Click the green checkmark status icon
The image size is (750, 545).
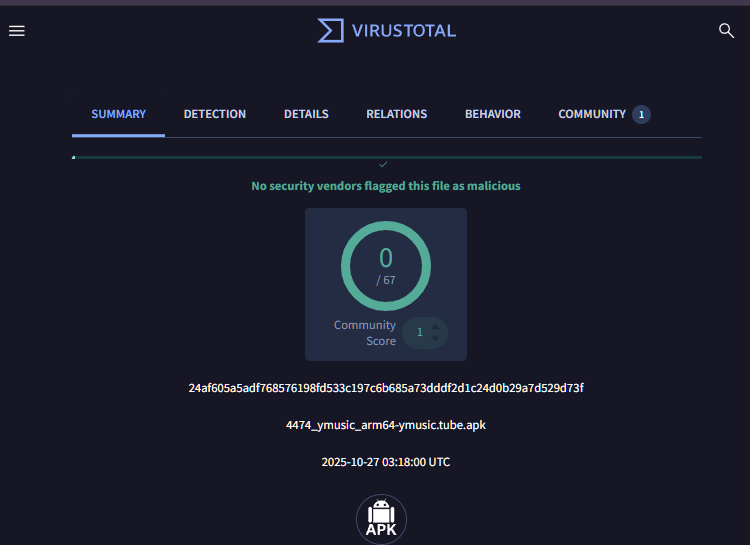tap(383, 165)
